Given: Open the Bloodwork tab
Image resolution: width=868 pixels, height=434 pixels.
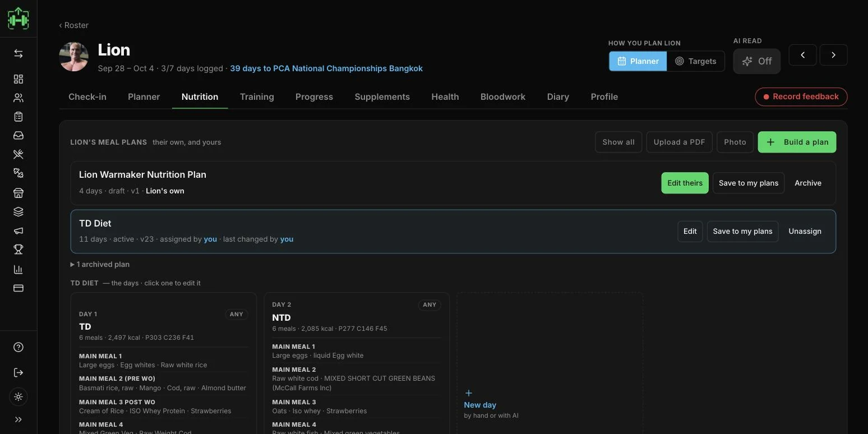Looking at the screenshot, I should pyautogui.click(x=503, y=96).
